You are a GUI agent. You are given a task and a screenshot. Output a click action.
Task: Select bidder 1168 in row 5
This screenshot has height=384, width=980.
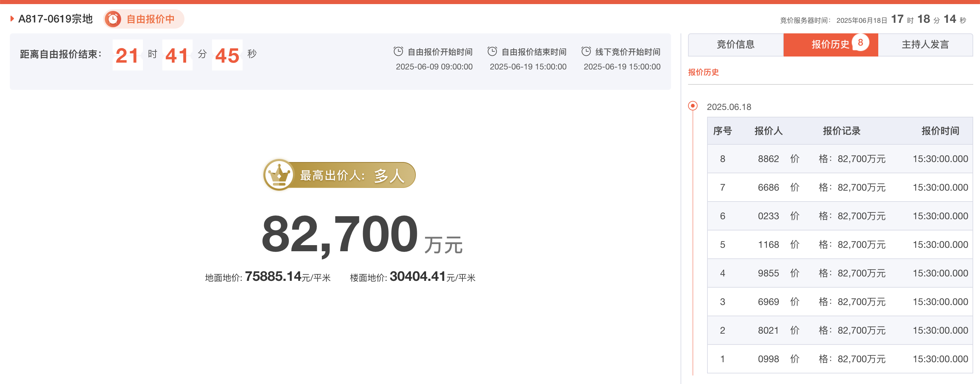coord(768,244)
